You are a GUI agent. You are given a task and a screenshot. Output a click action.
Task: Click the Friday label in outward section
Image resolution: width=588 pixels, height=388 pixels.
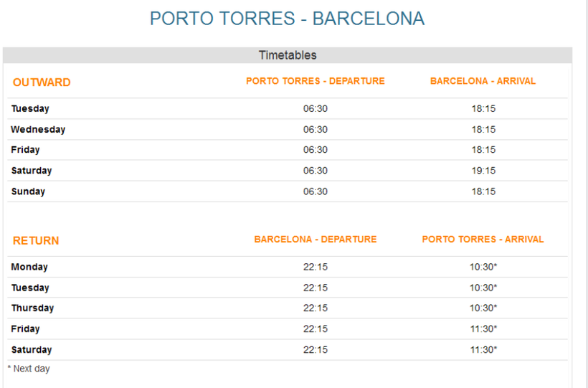[x=26, y=150]
